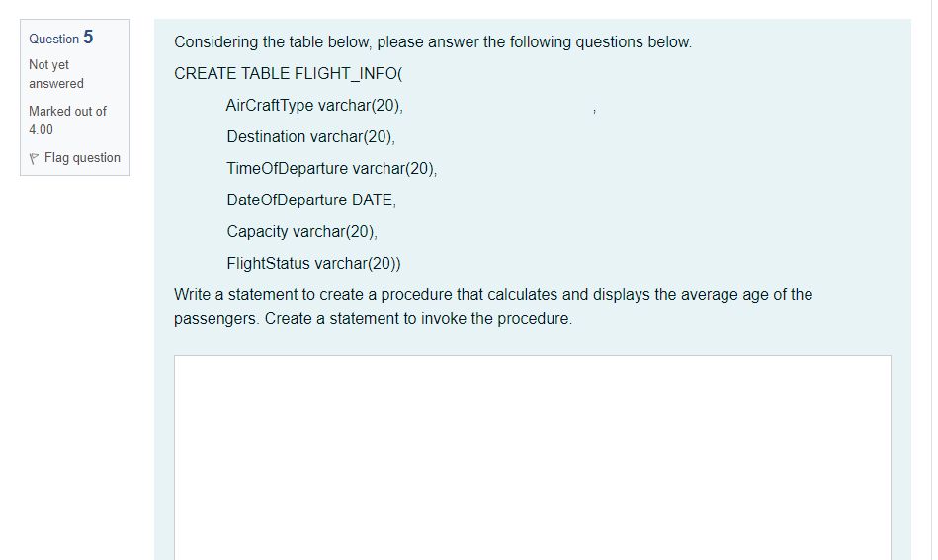
Task: Click the Question label in the info panel
Action: pyautogui.click(x=54, y=40)
